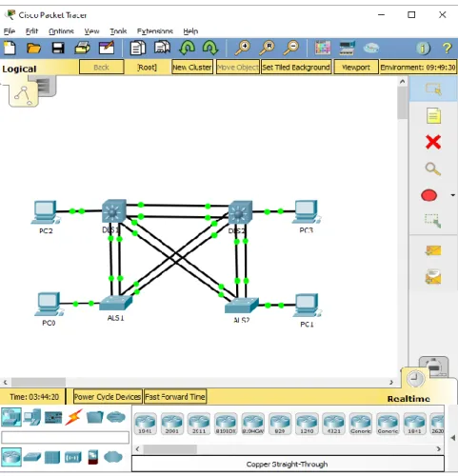Select the red X Delete tool
Image resolution: width=458 pixels, height=476 pixels.
click(x=433, y=142)
